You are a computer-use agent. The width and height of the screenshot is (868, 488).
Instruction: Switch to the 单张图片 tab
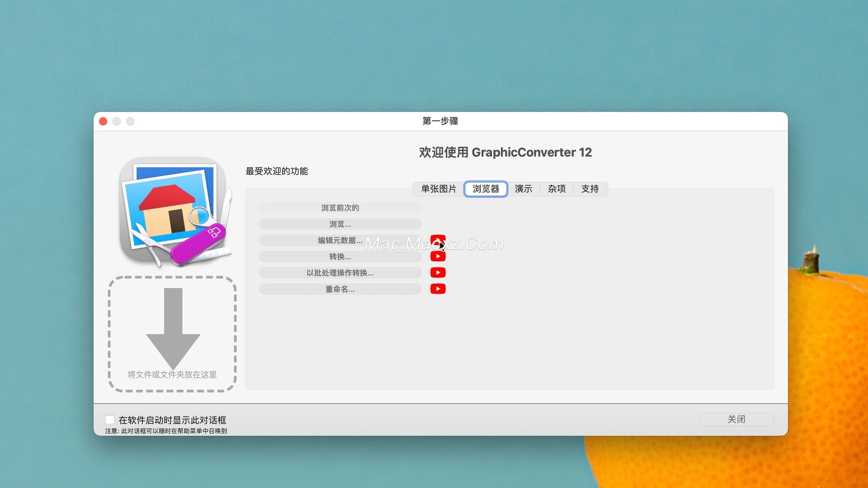coord(438,189)
